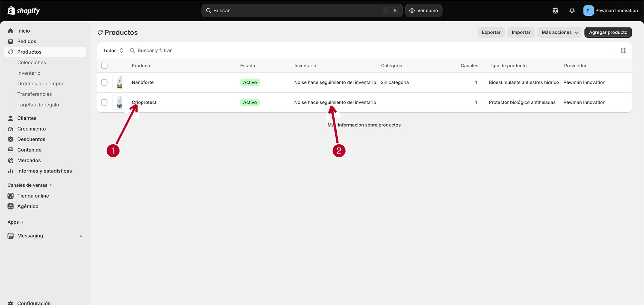Click the Contenido icon
This screenshot has width=644, height=305.
tap(11, 150)
